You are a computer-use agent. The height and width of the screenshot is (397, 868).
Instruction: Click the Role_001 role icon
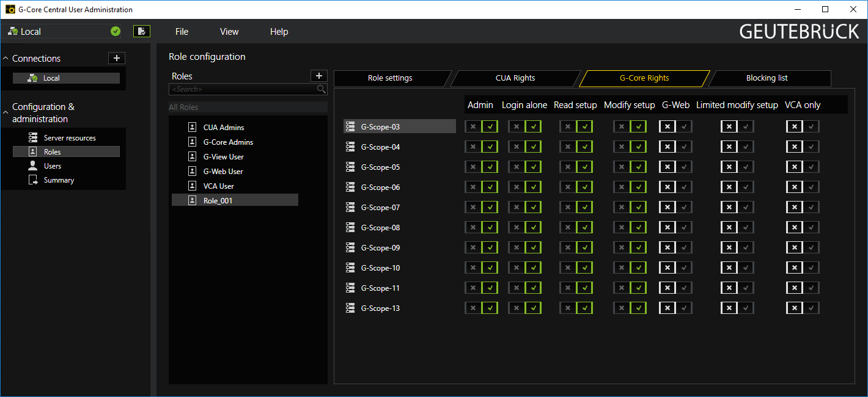(x=192, y=200)
